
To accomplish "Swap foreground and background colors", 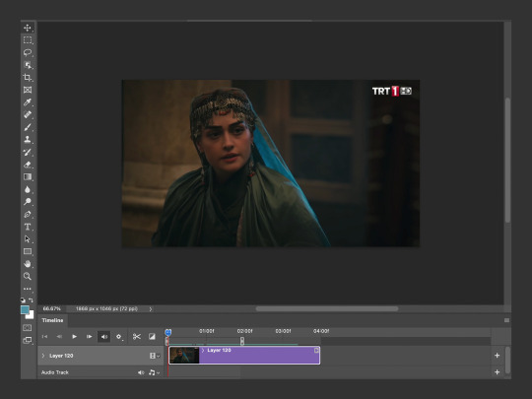I will coord(31,299).
